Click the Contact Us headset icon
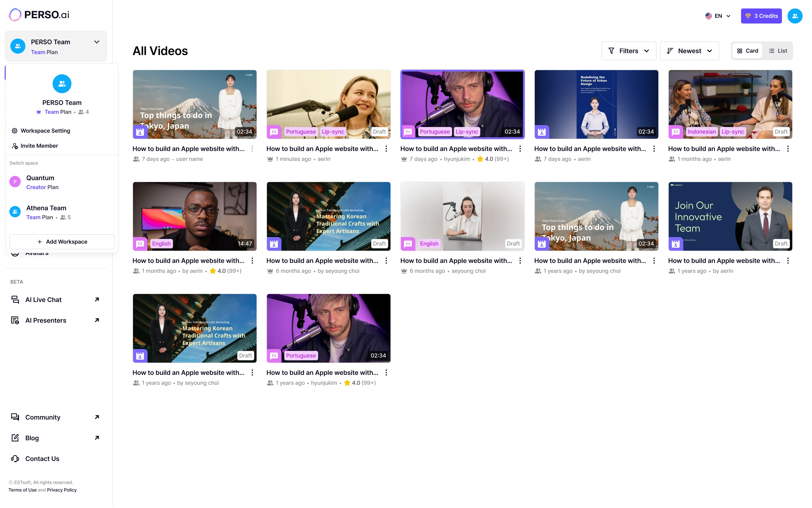 coord(15,459)
